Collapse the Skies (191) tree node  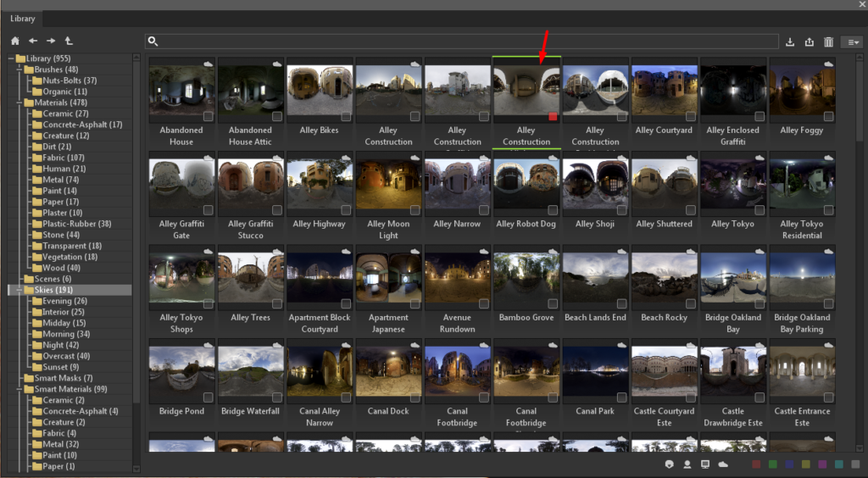point(19,290)
